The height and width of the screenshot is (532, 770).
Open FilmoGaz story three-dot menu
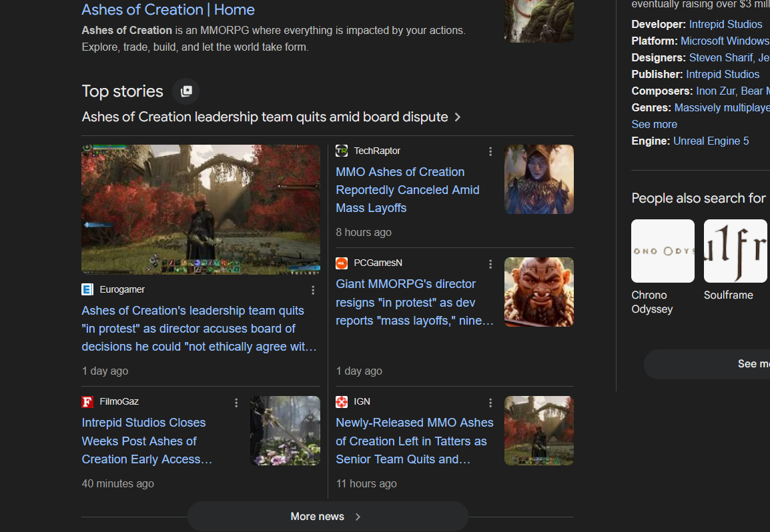236,403
